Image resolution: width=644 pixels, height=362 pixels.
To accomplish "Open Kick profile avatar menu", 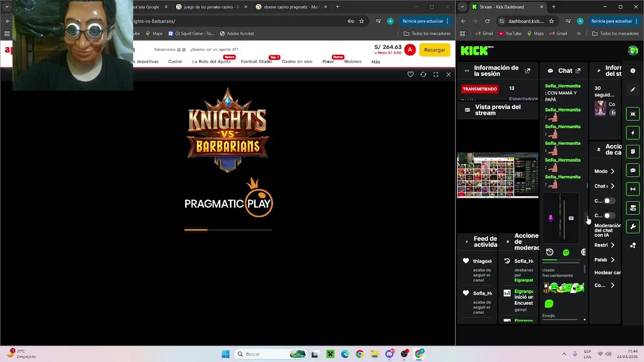I will pos(633,50).
